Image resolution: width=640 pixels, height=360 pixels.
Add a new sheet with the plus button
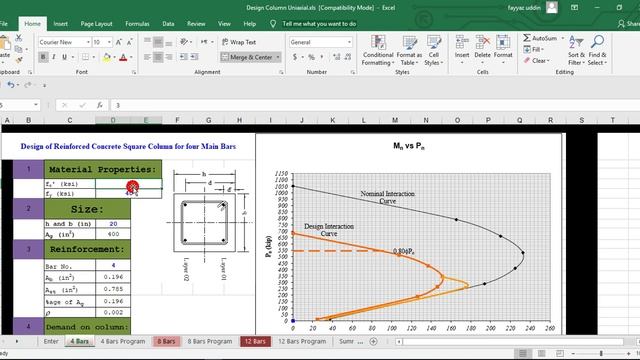(x=373, y=341)
